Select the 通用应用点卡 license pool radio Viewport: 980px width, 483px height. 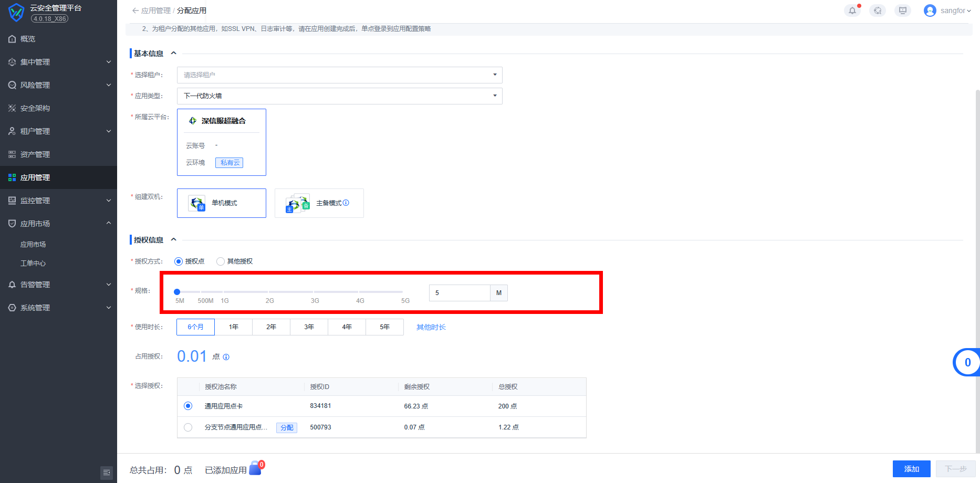tap(188, 406)
